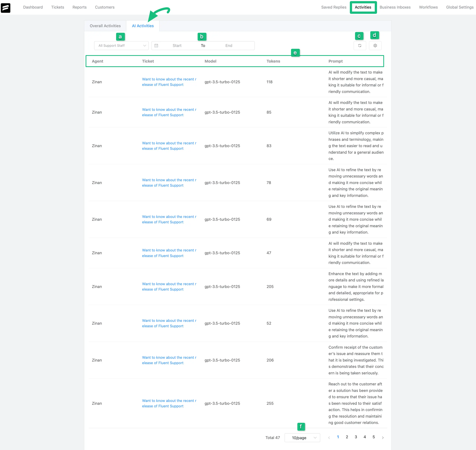Select the Activities menu item
The image size is (476, 450).
[x=363, y=7]
